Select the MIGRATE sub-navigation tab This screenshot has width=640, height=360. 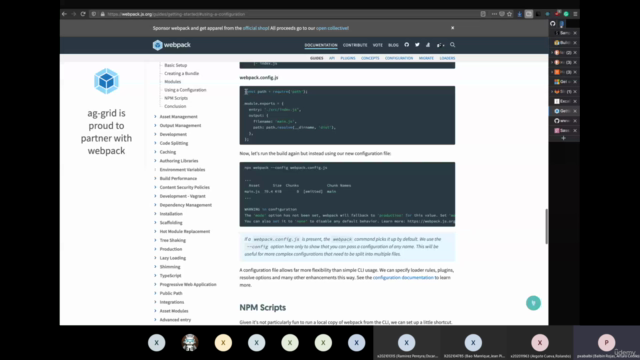pos(426,58)
